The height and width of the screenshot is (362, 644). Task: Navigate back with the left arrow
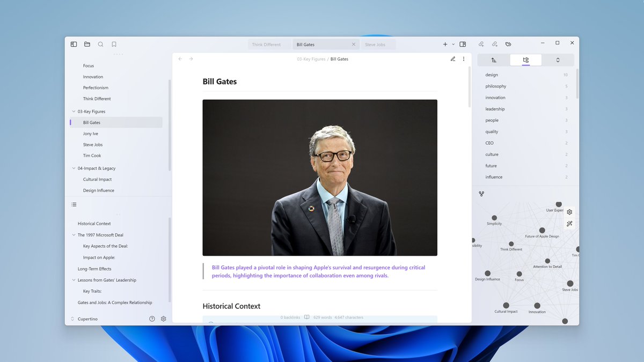[x=180, y=59]
